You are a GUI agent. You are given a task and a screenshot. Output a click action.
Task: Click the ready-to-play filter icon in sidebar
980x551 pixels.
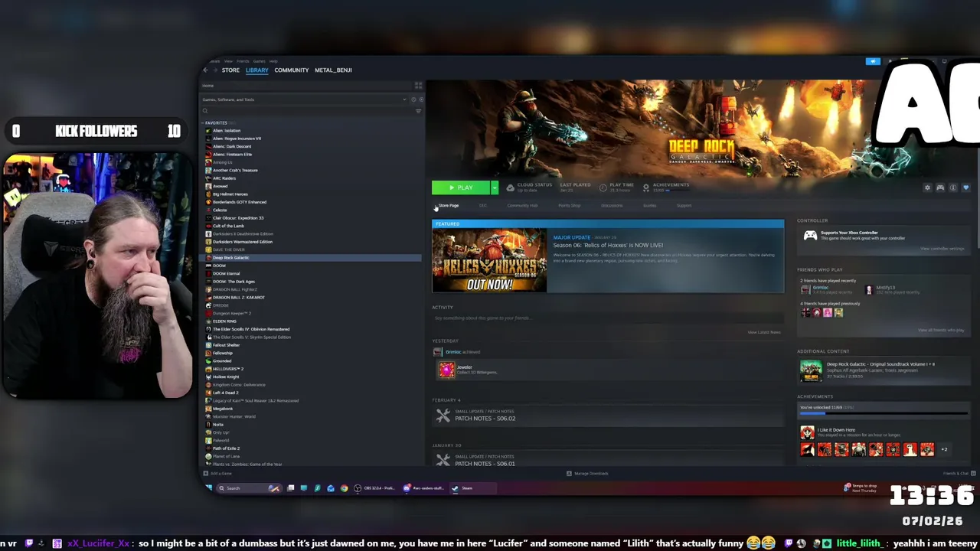[420, 99]
